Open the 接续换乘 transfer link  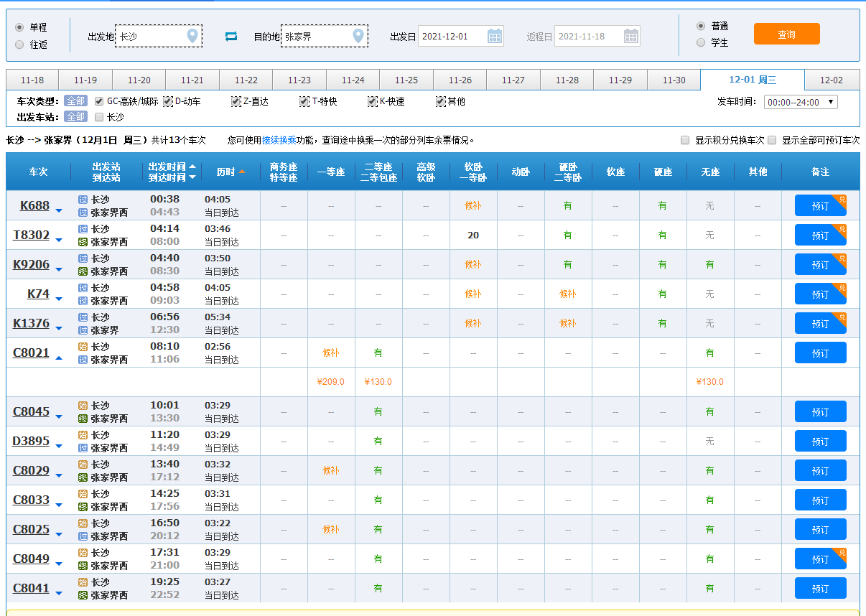279,140
